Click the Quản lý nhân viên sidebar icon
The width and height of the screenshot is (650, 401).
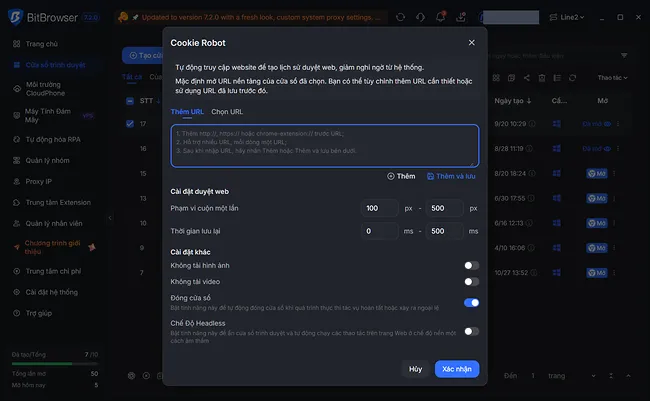pyautogui.click(x=17, y=224)
